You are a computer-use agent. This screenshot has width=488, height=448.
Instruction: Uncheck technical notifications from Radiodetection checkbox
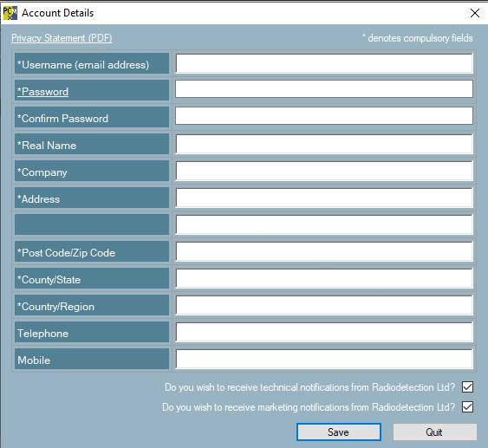(x=467, y=387)
